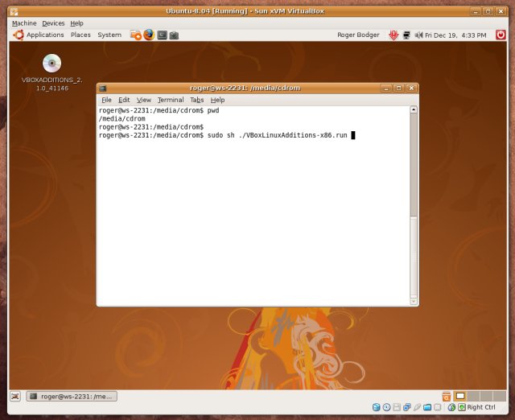Viewport: 515px width, 420px height.
Task: Click the red update notification icon
Action: click(393, 35)
